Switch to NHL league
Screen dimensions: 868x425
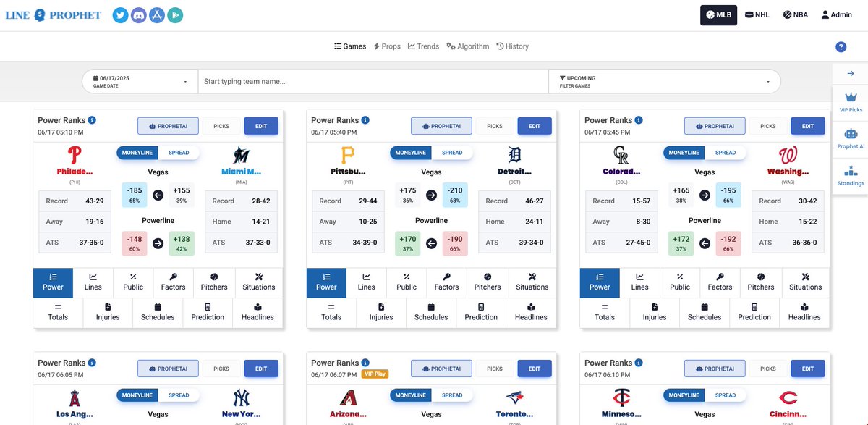click(x=757, y=14)
